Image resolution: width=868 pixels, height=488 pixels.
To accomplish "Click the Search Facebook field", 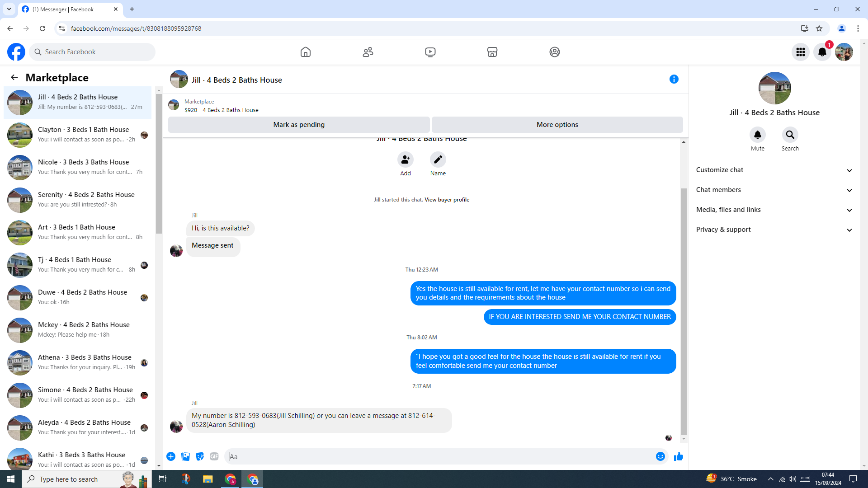I will 92,52.
